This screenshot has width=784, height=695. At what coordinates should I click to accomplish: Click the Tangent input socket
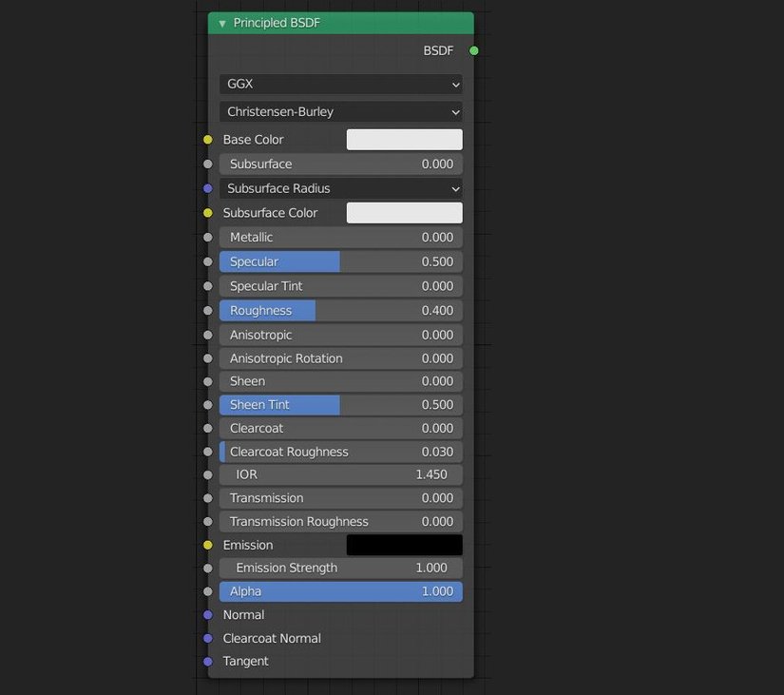coord(207,661)
